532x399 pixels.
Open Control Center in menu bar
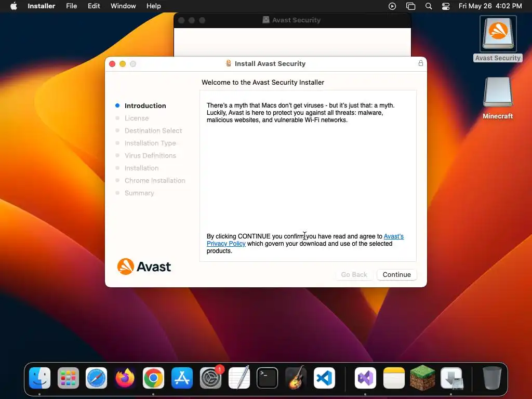pyautogui.click(x=445, y=6)
